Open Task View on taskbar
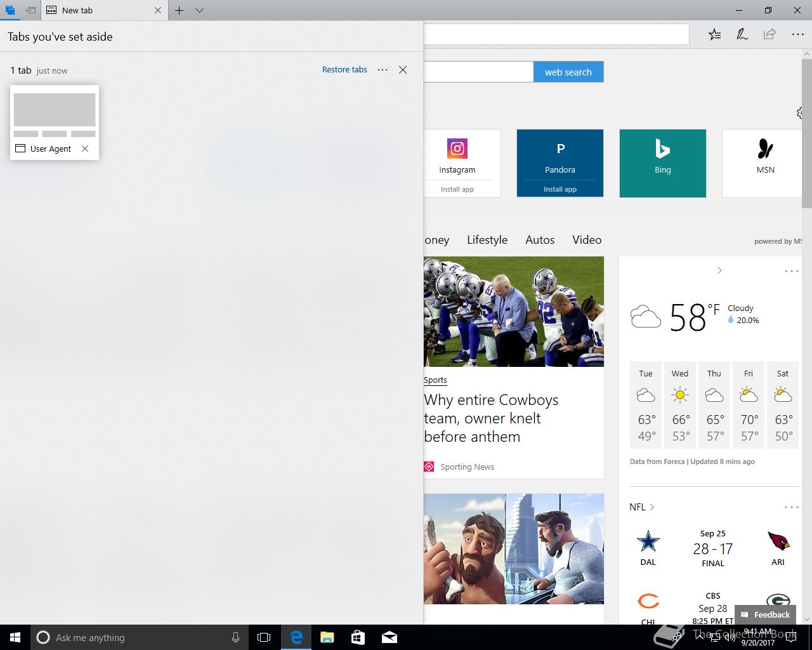This screenshot has width=812, height=650. [264, 637]
